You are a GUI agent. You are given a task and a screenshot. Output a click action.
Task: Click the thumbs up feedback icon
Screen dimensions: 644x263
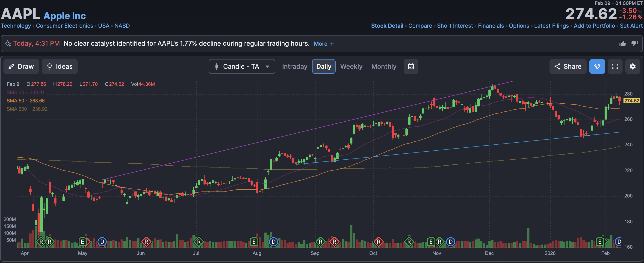coord(623,44)
